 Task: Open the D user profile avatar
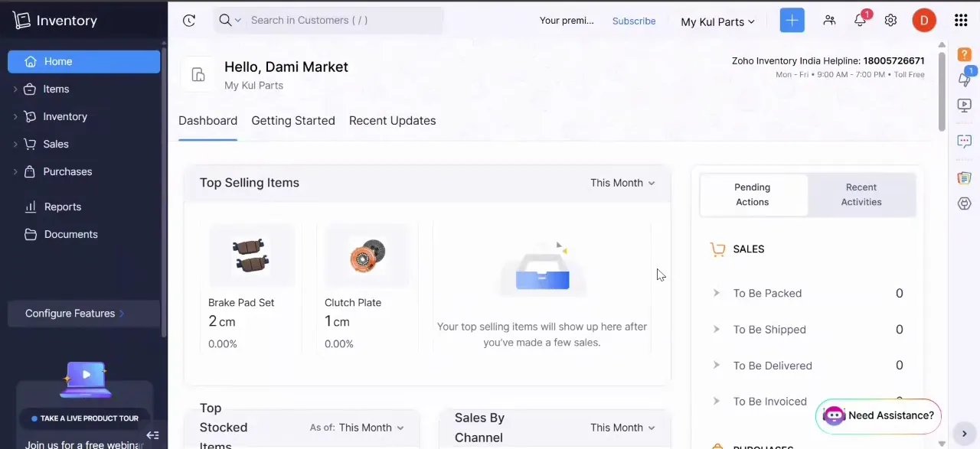tap(924, 21)
